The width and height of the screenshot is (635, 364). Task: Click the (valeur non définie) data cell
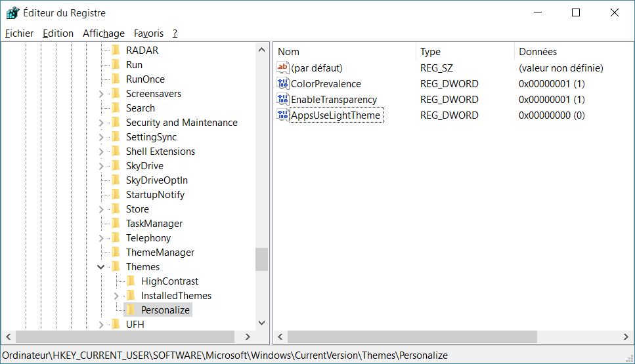pyautogui.click(x=561, y=68)
